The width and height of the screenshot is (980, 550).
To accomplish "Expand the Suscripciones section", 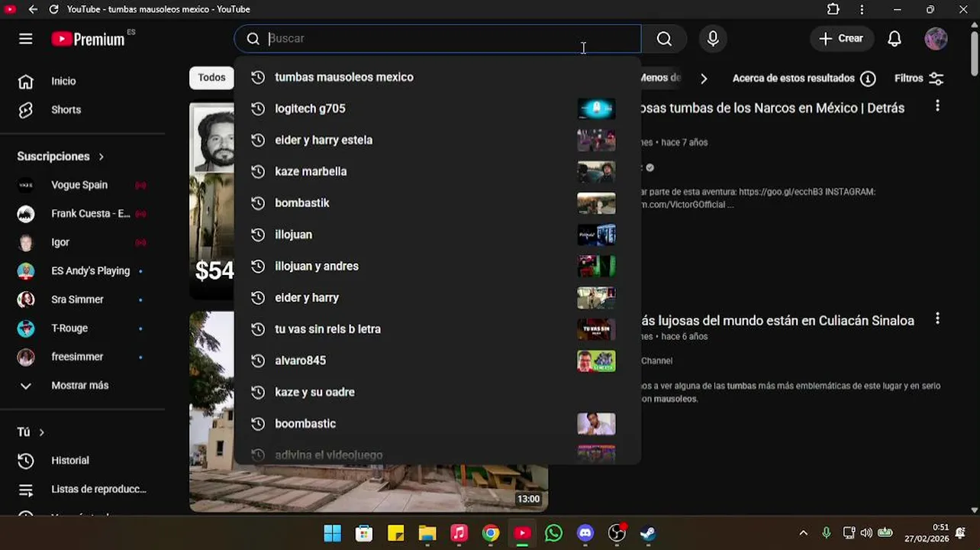I will 60,157.
